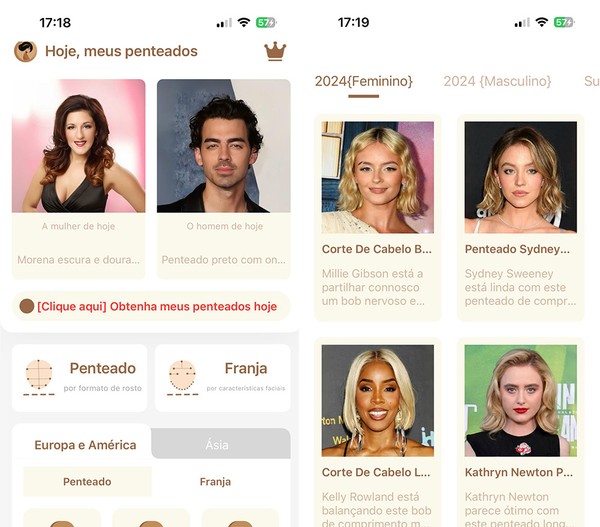
Task: Tap Hoje, meus penteados heading
Action: pos(121,51)
